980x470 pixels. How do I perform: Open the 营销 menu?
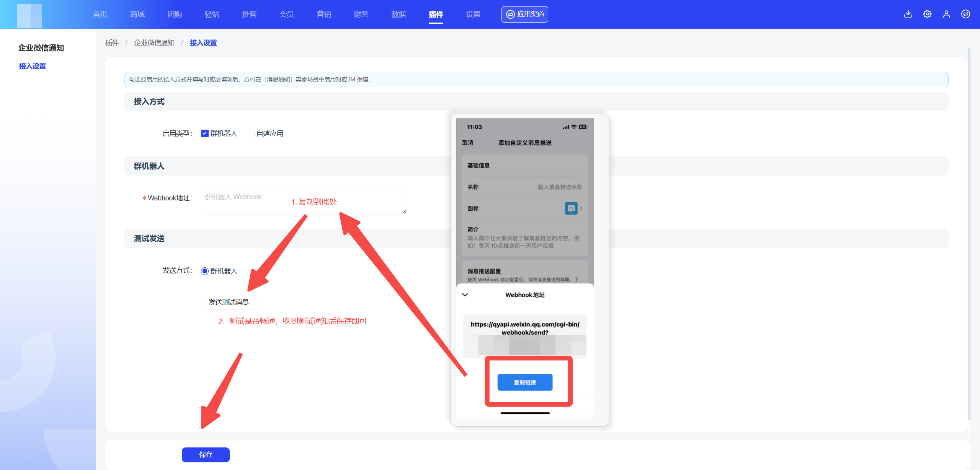[x=324, y=14]
